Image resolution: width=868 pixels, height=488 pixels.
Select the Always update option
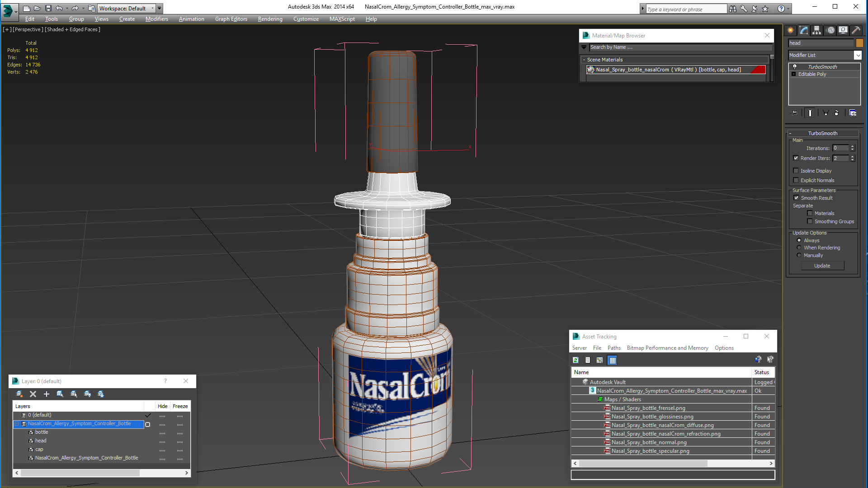tap(799, 240)
